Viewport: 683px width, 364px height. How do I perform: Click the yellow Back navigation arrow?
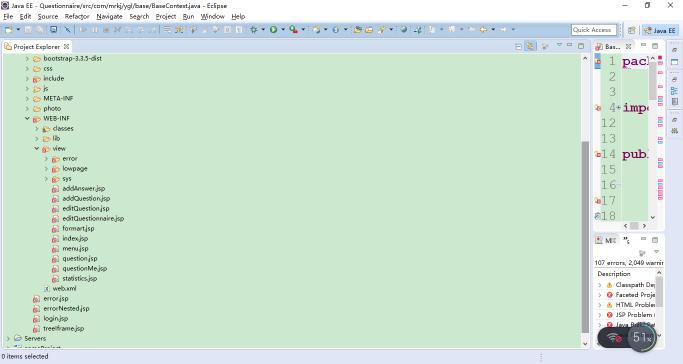(483, 30)
